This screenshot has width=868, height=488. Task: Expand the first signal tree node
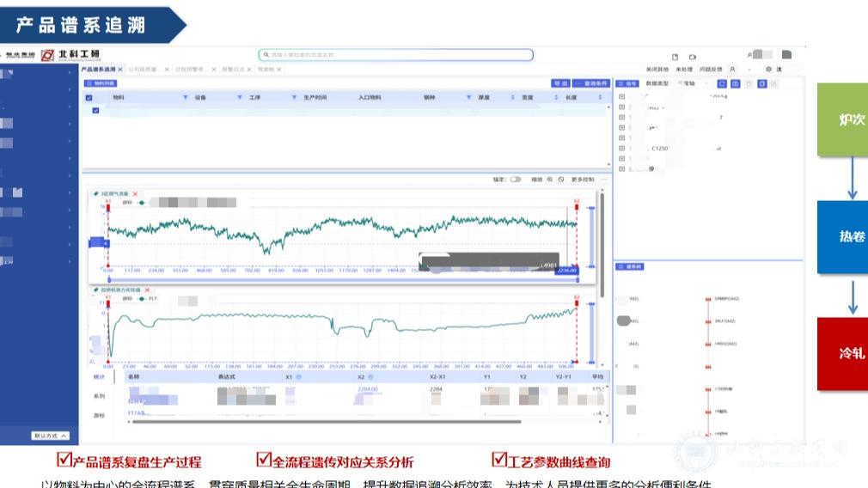click(621, 97)
